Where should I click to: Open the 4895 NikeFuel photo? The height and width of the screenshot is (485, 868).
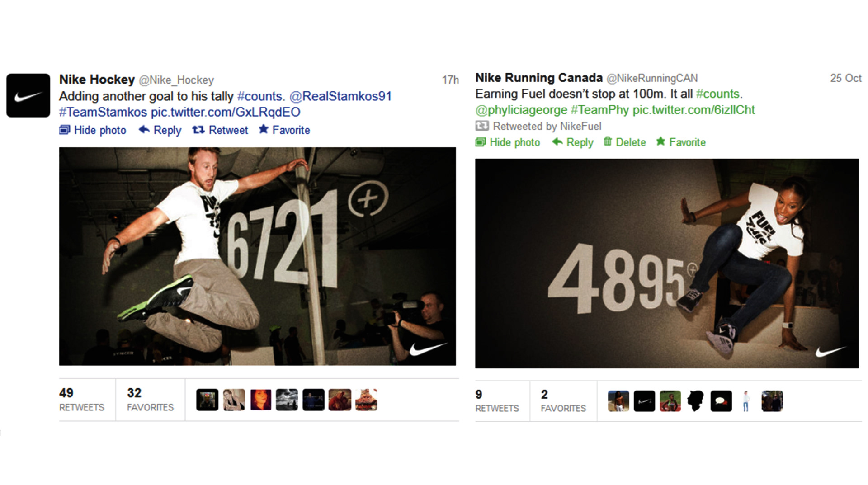[667, 263]
